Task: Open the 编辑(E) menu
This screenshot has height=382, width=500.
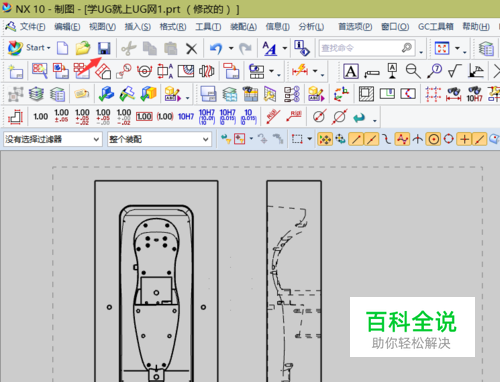Action: click(x=67, y=26)
